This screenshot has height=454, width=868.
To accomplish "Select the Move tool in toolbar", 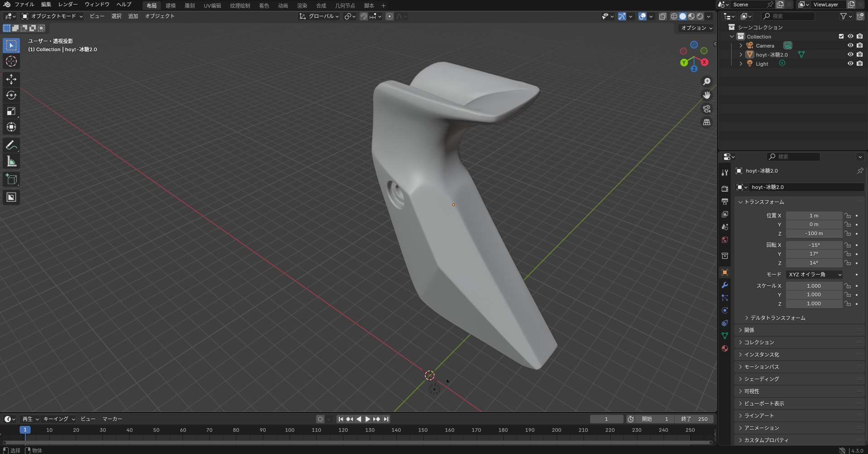I will coord(11,79).
